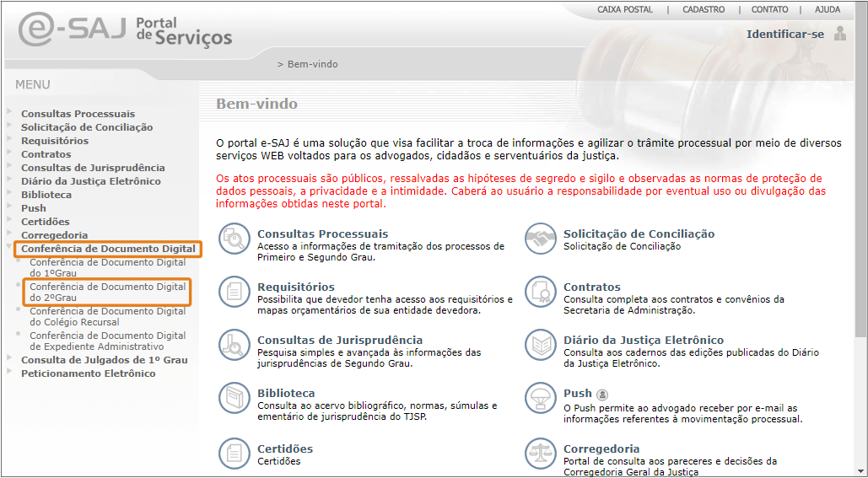868x478 pixels.
Task: Open the Corregedoria heading link
Action: click(601, 448)
